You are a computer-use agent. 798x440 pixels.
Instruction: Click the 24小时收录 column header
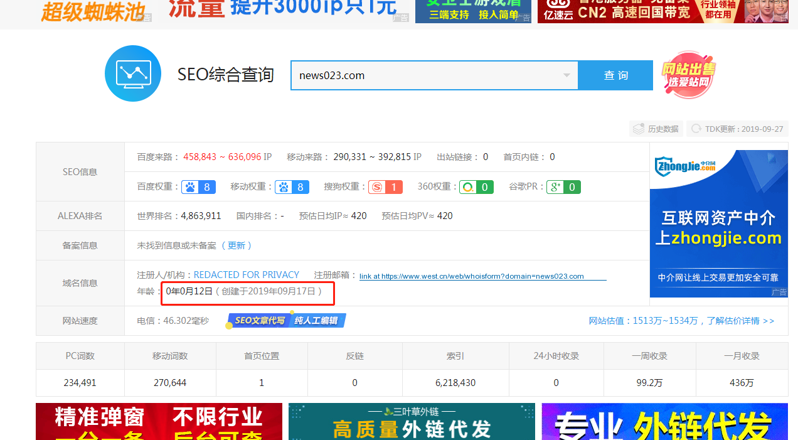coord(556,356)
